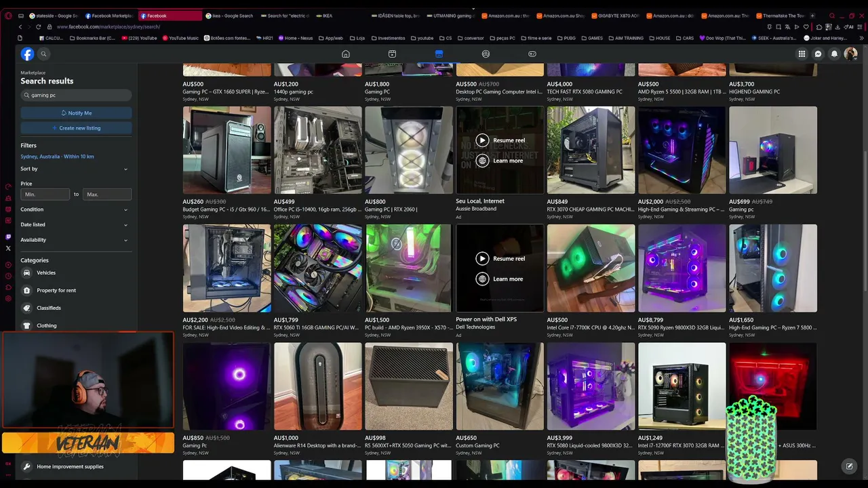Click the browser address bar URL
Image resolution: width=868 pixels, height=488 pixels.
108,26
